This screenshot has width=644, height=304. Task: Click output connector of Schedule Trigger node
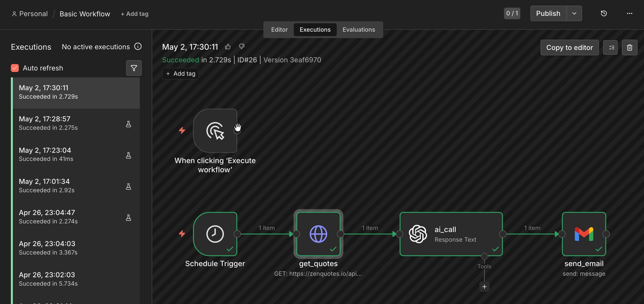(x=237, y=234)
